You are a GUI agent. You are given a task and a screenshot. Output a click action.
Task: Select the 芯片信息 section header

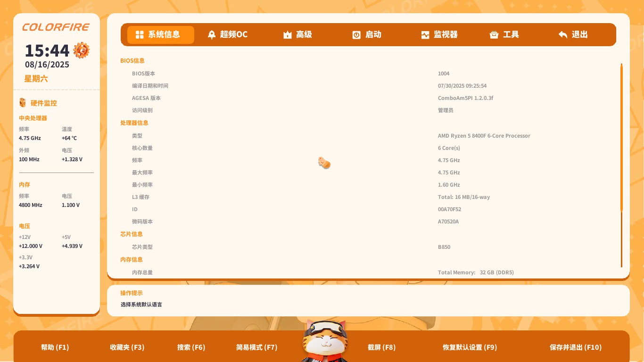click(132, 234)
